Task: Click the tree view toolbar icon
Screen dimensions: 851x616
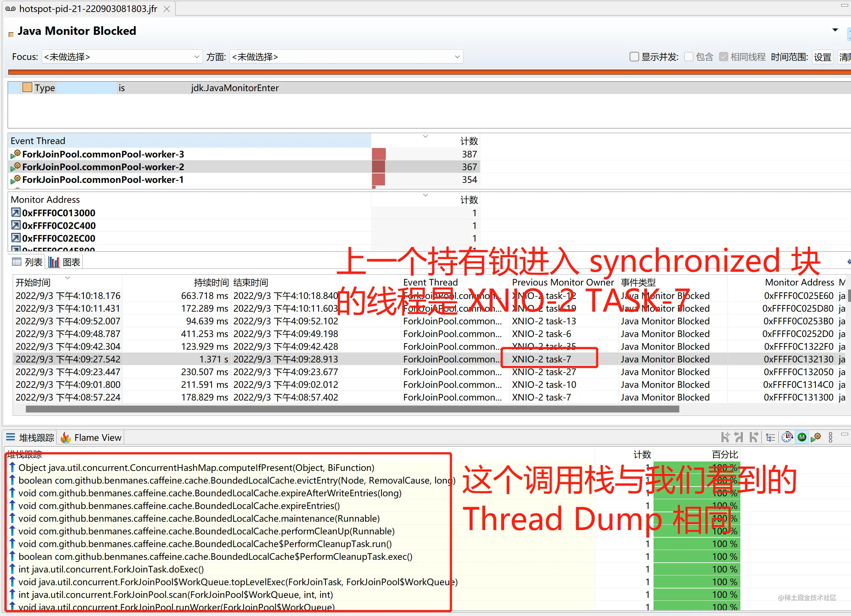Action: click(x=770, y=438)
